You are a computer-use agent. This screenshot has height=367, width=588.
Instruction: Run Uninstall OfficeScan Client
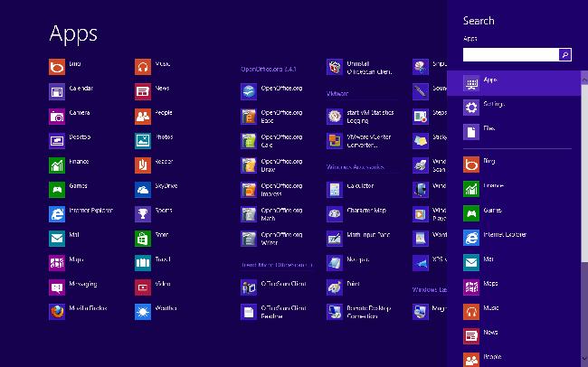(x=335, y=68)
